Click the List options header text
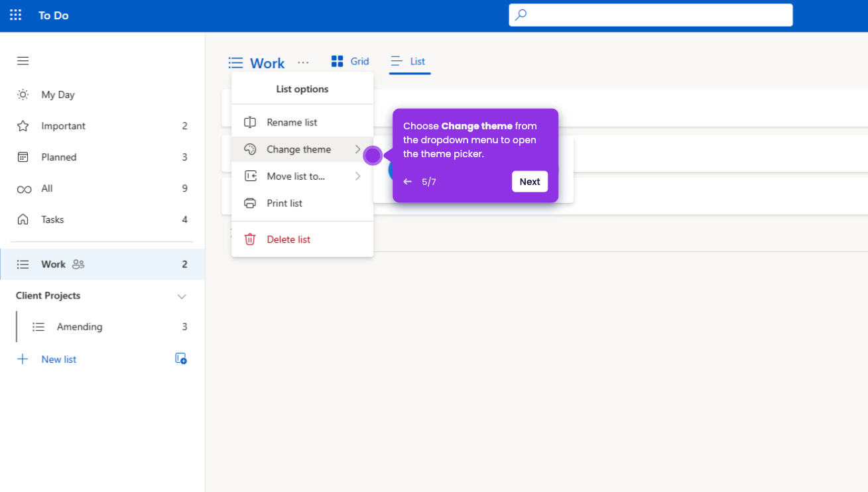Screen dimensions: 868x492 302,89
